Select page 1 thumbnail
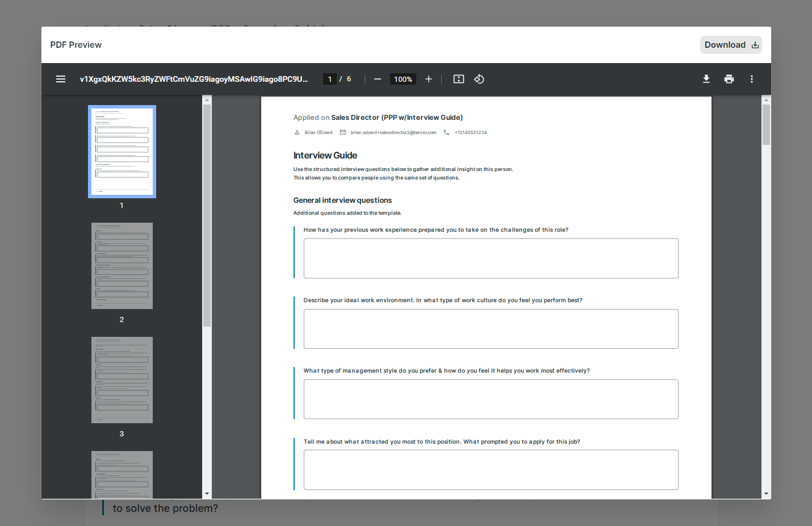The image size is (812, 526). coord(122,152)
